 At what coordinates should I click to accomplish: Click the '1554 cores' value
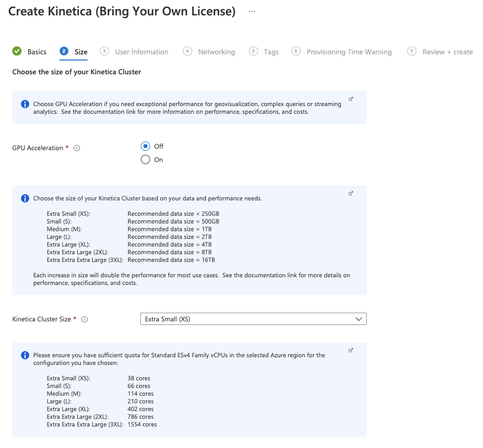[142, 424]
